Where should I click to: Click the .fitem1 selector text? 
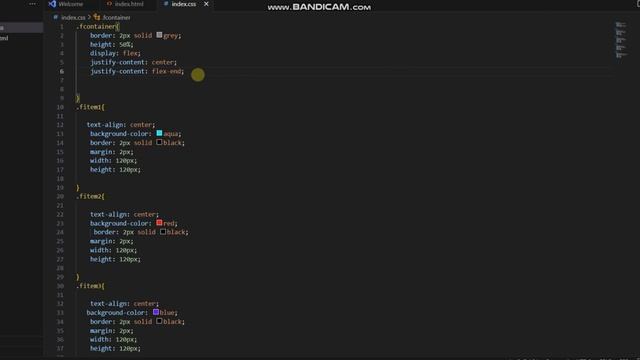[x=90, y=107]
